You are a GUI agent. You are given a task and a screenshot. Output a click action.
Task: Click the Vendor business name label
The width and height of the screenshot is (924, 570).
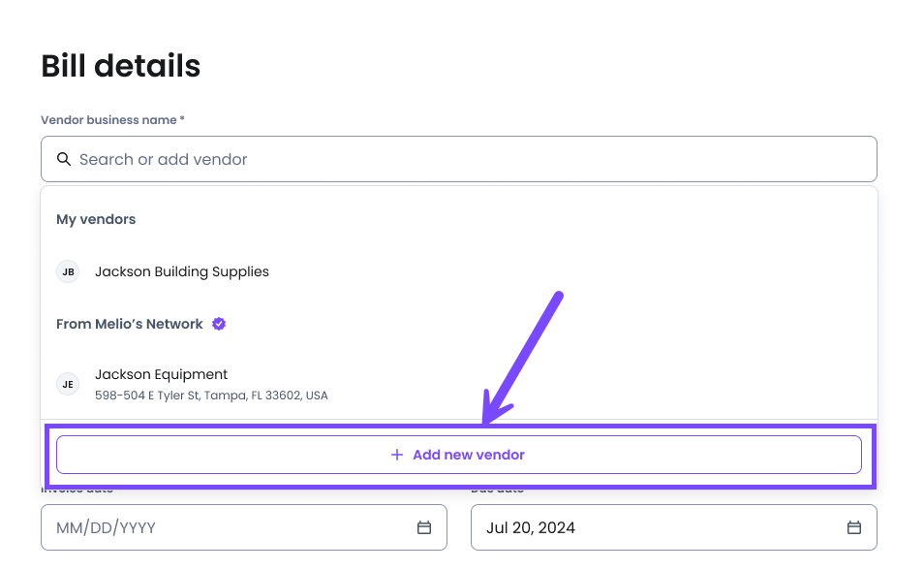tap(112, 120)
